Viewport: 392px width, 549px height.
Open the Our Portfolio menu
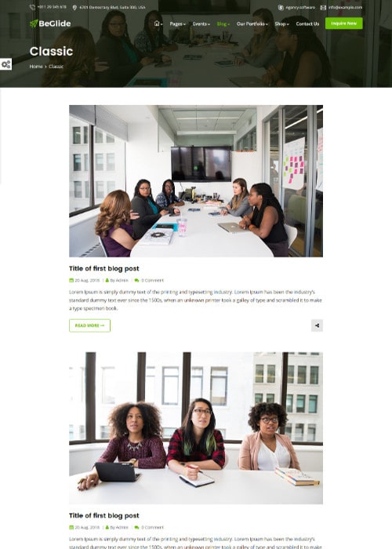tap(252, 24)
